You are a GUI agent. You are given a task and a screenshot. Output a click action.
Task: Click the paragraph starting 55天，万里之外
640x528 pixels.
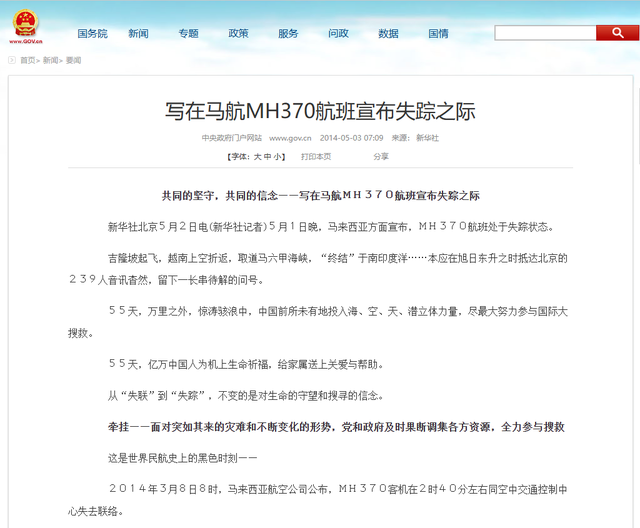click(x=318, y=322)
